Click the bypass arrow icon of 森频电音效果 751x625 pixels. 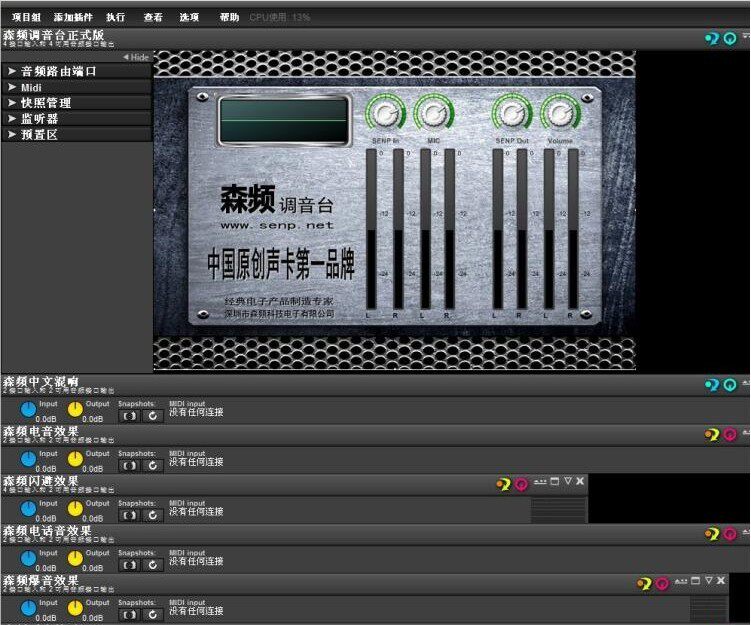point(712,434)
